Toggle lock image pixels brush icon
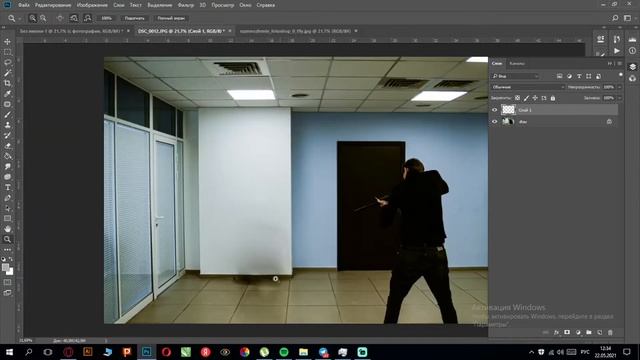 [526, 98]
